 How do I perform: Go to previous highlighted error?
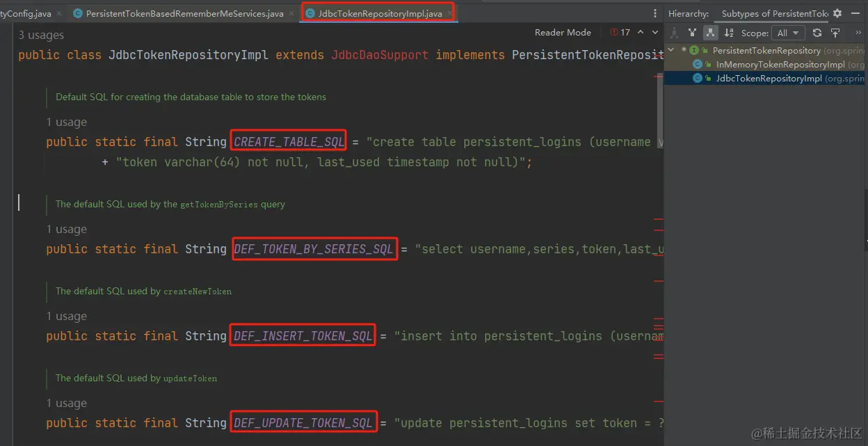pos(641,32)
